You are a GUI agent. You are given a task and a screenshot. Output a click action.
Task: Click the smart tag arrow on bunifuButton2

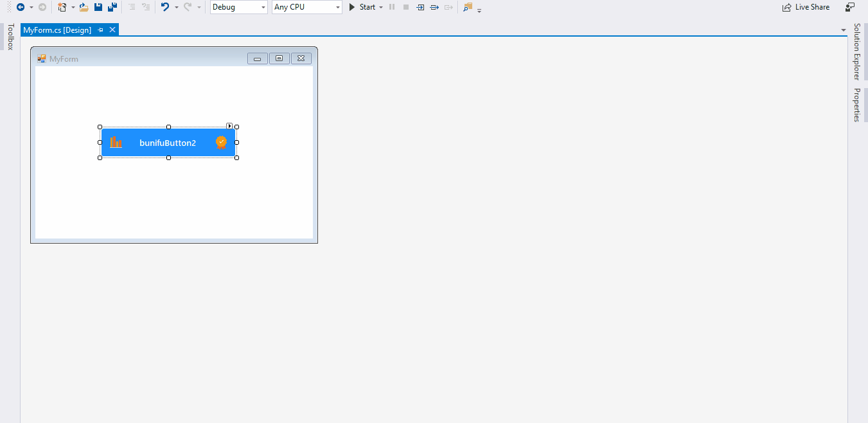click(229, 126)
